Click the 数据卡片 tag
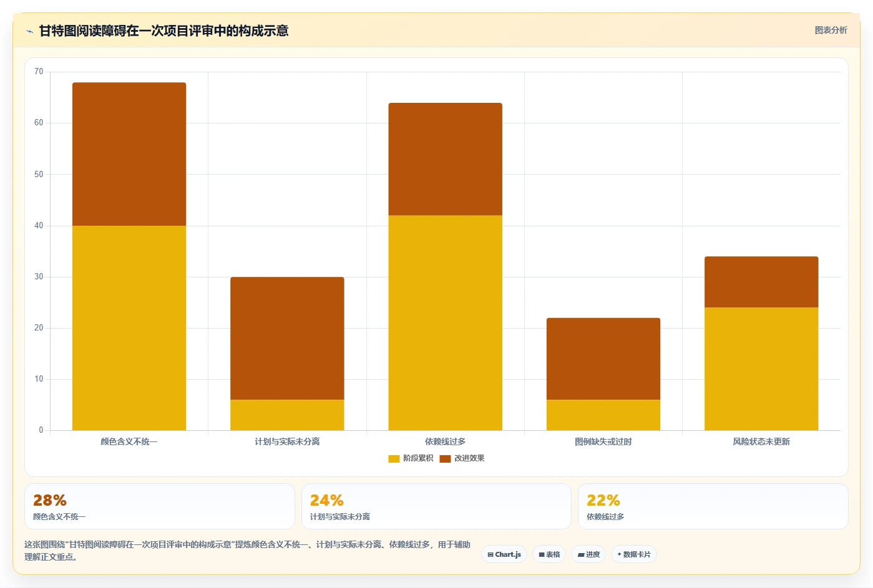The height and width of the screenshot is (588, 873). pos(634,554)
